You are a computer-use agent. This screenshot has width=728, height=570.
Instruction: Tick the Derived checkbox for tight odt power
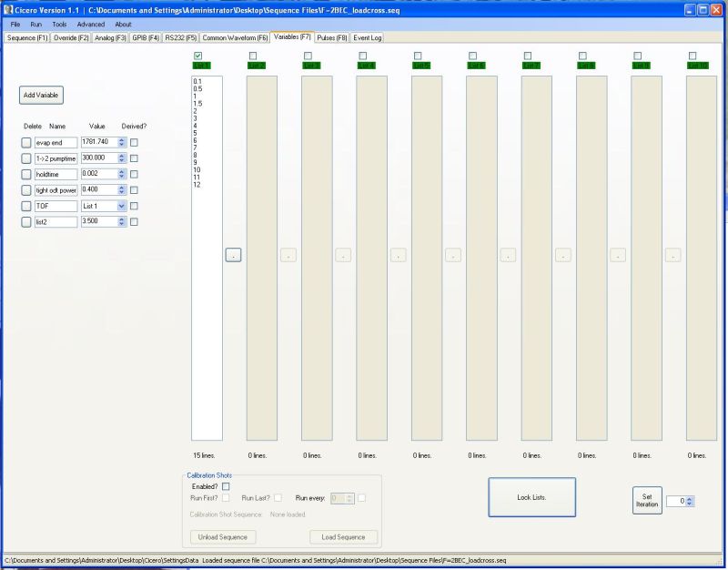134,190
